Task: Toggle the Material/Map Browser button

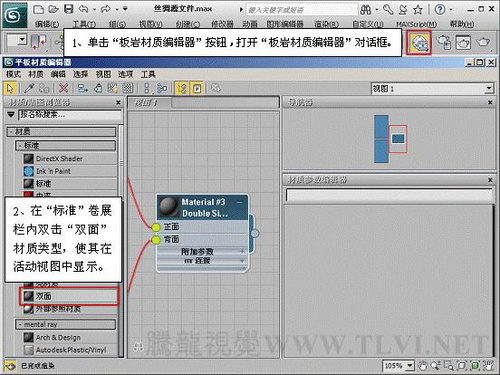Action: coord(182,88)
